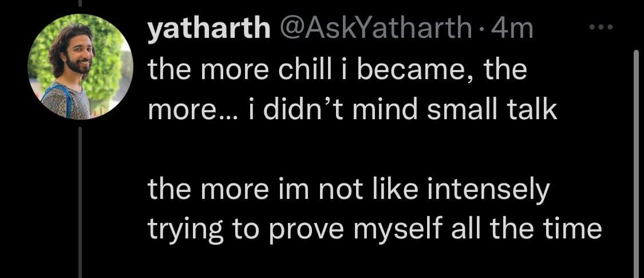Open the tweet's three-dot more options menu
Image resolution: width=644 pixels, height=278 pixels.
click(602, 28)
